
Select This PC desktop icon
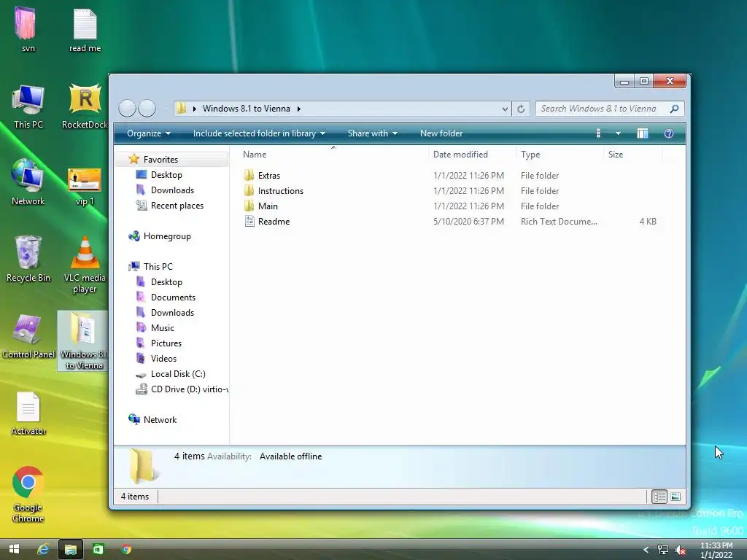[x=28, y=106]
